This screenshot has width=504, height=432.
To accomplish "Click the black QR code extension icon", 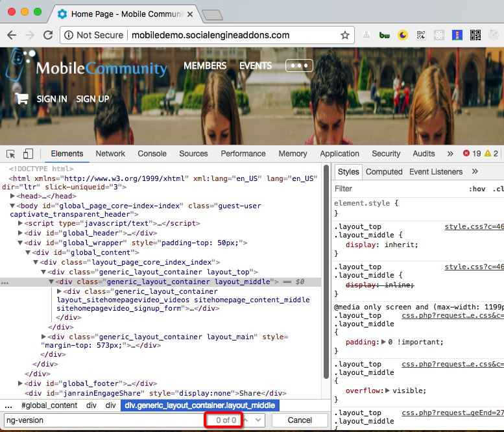I will [x=475, y=35].
